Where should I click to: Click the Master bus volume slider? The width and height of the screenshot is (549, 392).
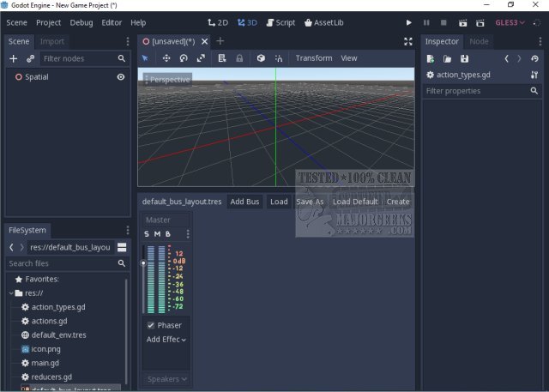(x=143, y=264)
